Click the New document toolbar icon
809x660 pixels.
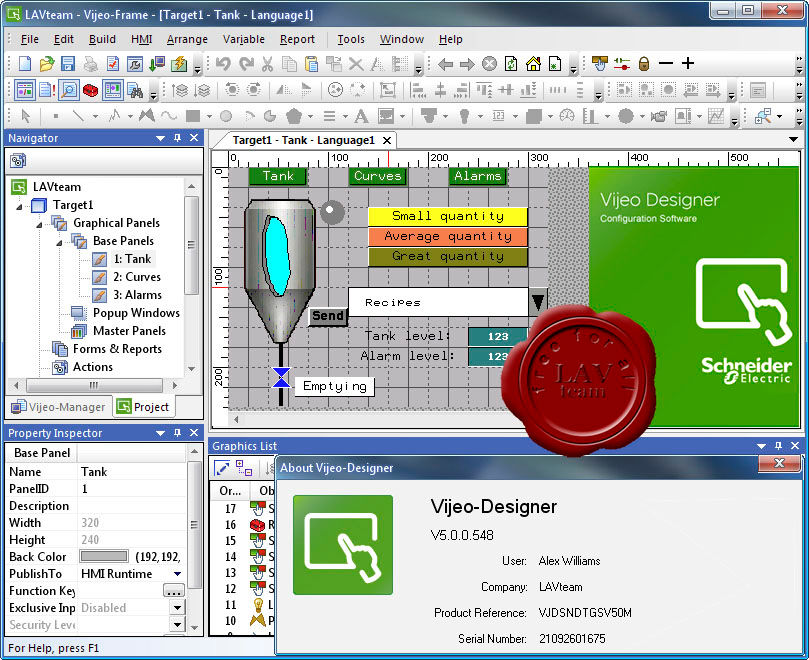click(x=24, y=64)
